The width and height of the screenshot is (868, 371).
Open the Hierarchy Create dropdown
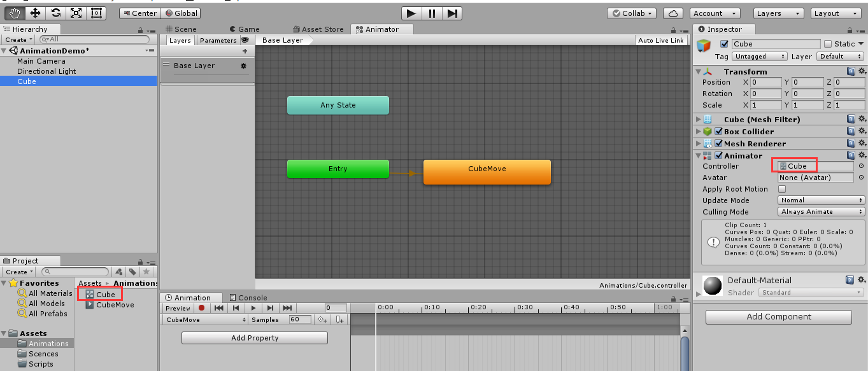coord(18,39)
